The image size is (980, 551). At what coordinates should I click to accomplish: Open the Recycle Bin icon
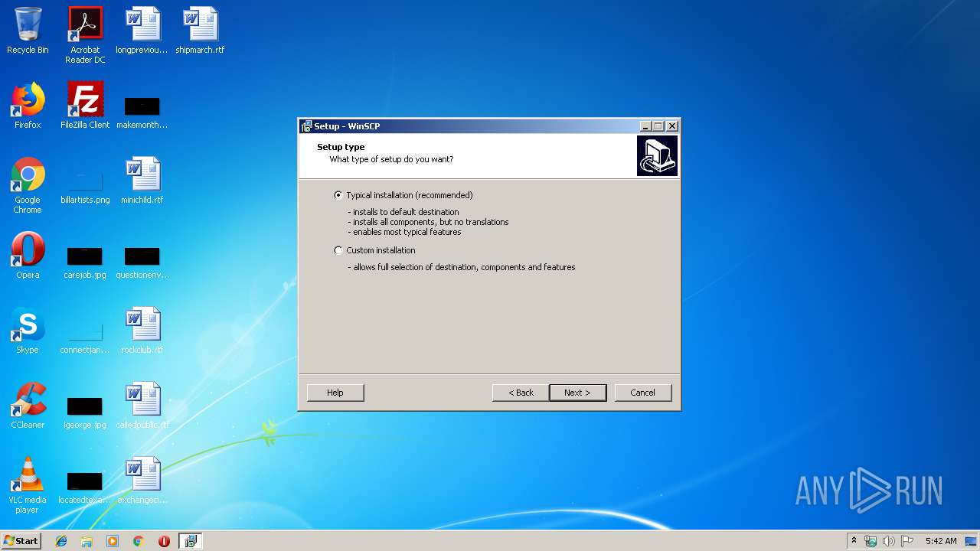(x=28, y=31)
